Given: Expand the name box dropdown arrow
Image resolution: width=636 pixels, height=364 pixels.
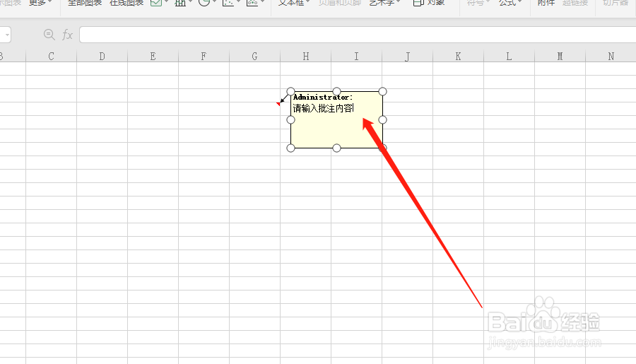Looking at the screenshot, I should (7, 35).
